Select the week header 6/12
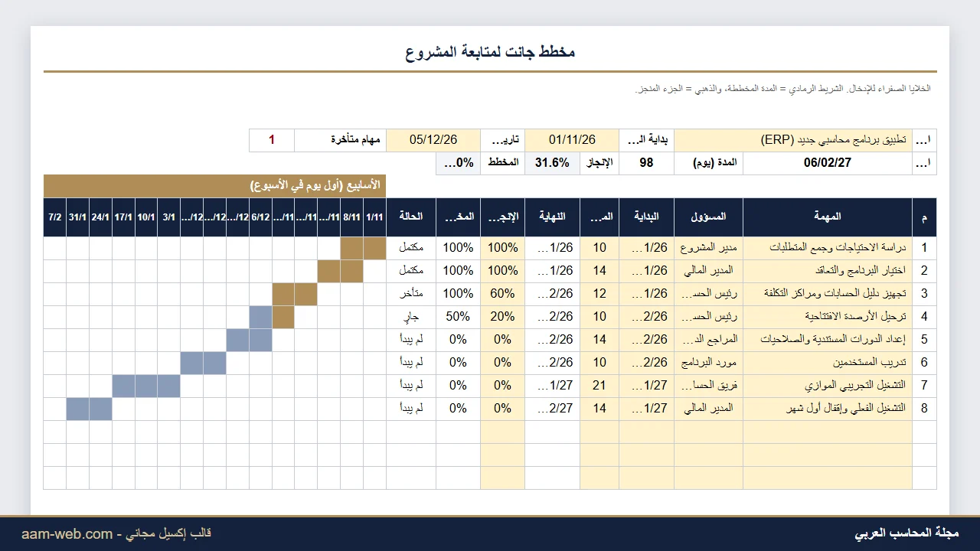 coord(260,217)
